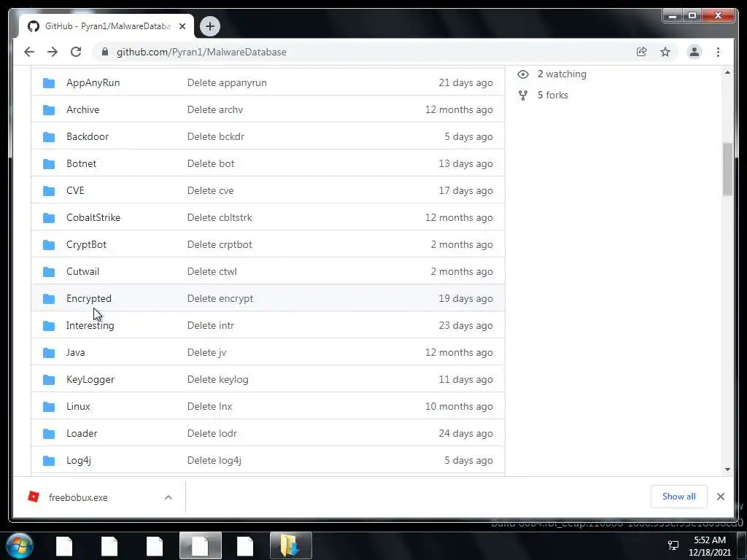
Task: Open the 'Delete cbltstrk' commit message
Action: pos(220,217)
